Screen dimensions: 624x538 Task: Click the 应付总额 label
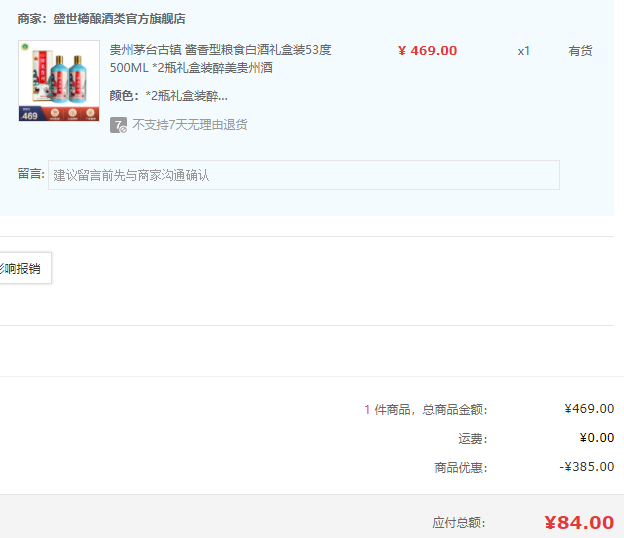coord(459,522)
